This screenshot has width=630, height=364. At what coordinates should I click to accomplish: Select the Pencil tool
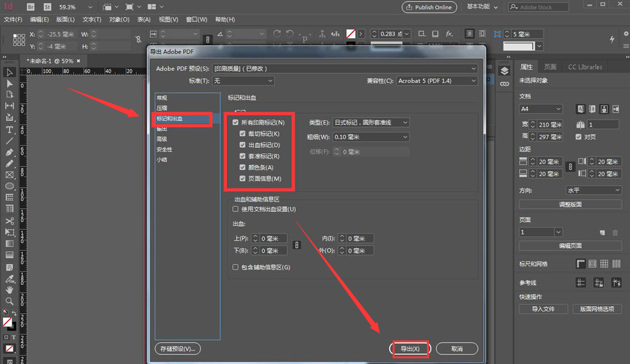pos(10,164)
